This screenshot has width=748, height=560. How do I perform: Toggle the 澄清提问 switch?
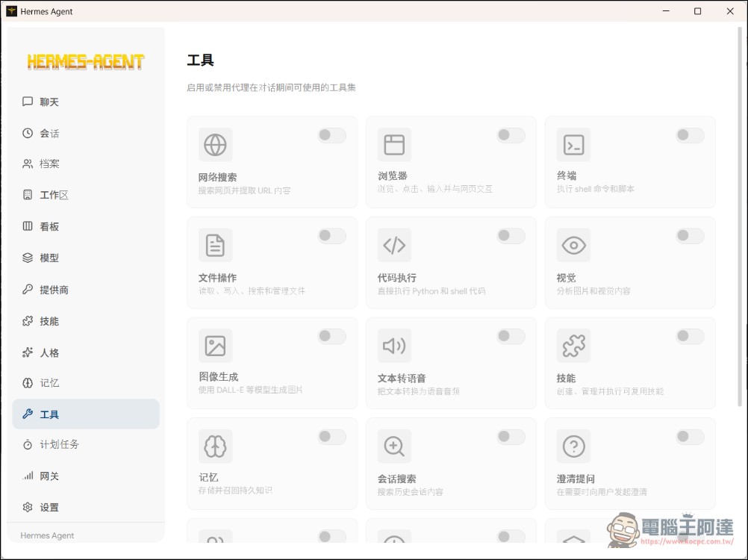690,437
